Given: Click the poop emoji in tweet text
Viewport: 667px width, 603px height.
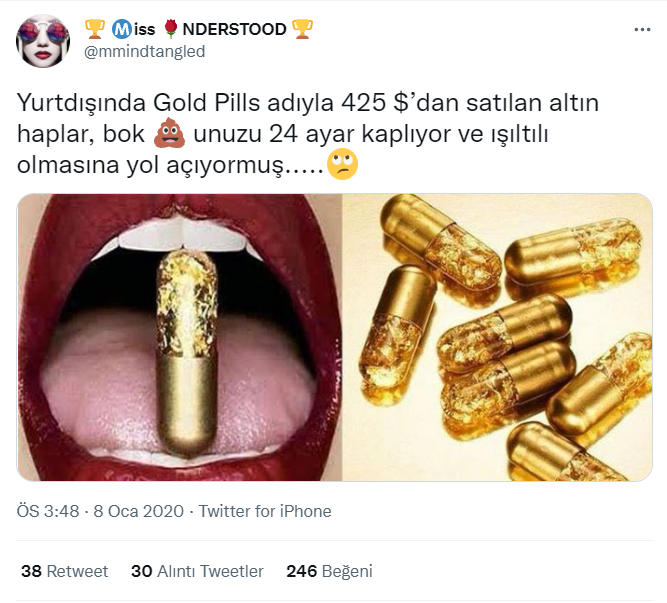Looking at the screenshot, I should 169,133.
